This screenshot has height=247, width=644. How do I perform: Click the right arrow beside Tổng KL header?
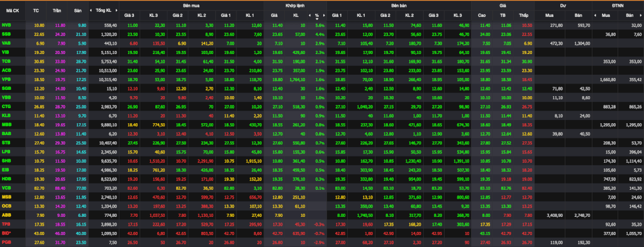pyautogui.click(x=116, y=10)
